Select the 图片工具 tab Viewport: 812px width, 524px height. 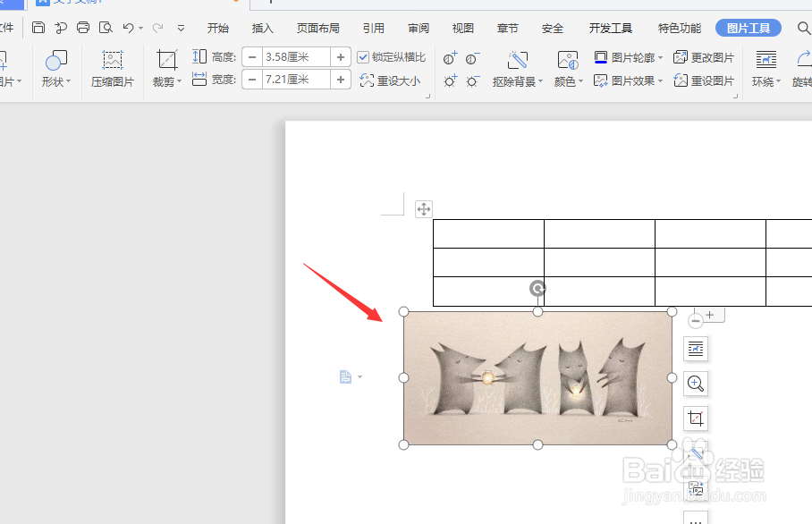(x=749, y=28)
